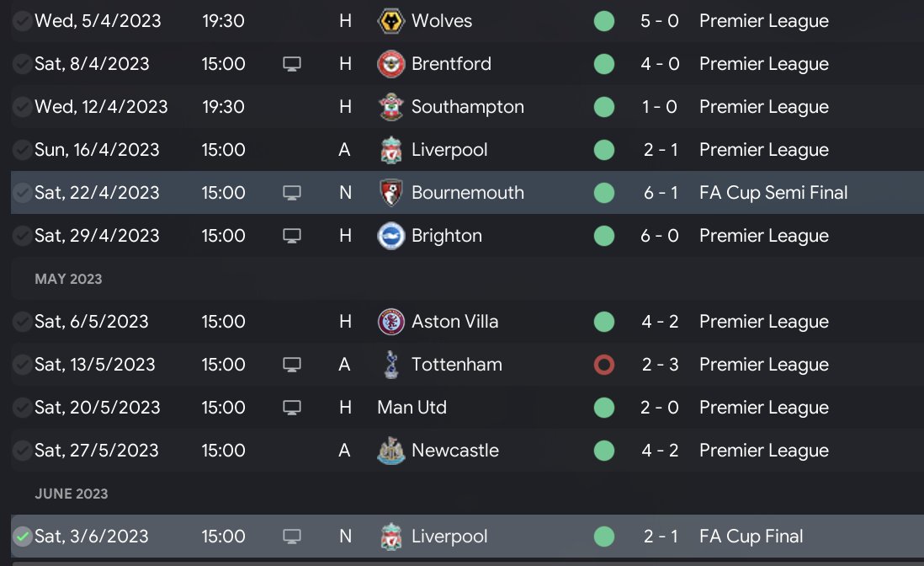Screen dimensions: 924x566
Task: Click the Wolves club badge icon
Action: (391, 21)
